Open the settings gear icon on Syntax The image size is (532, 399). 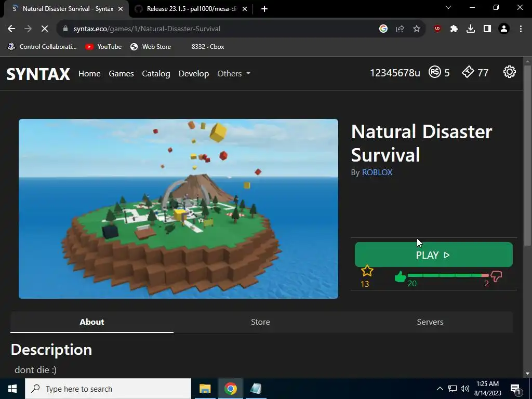coord(509,72)
